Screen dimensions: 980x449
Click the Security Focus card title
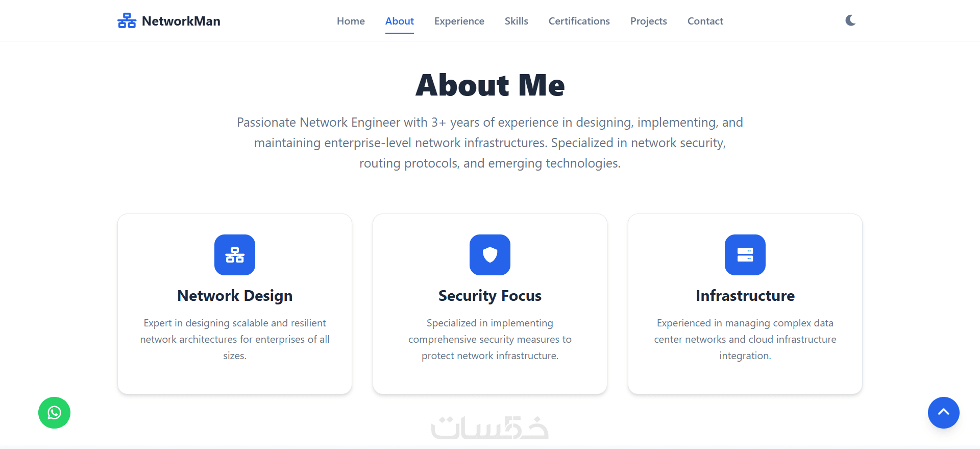[x=490, y=296]
